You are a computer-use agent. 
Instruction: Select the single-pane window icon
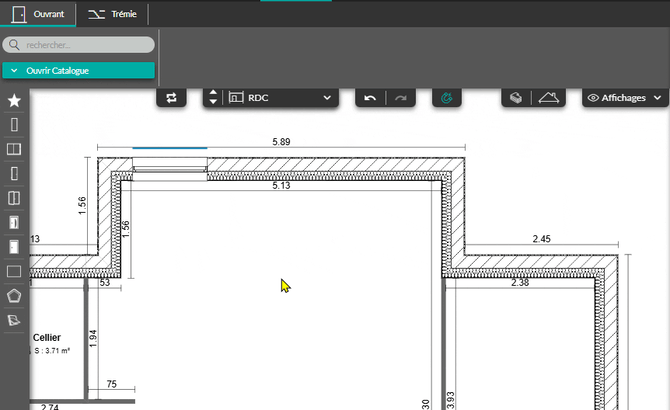tap(14, 125)
